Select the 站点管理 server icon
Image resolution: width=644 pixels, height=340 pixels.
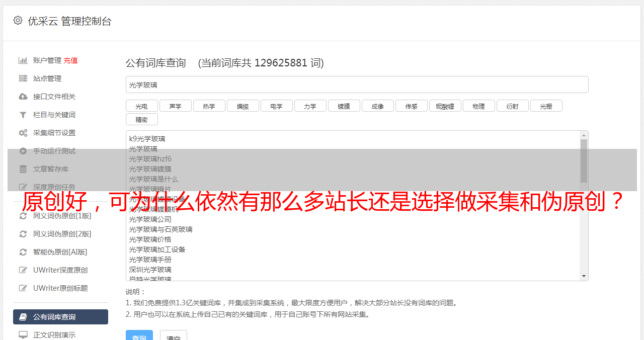pos(23,78)
